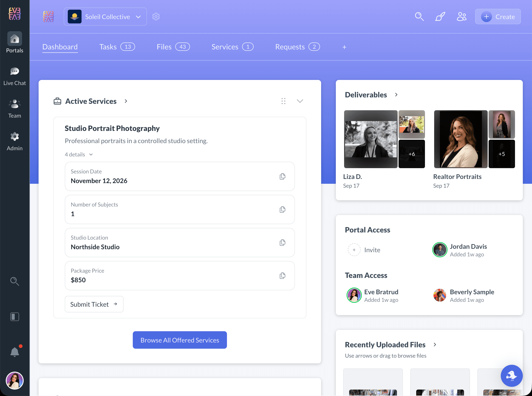Open Live Chat in the sidebar
Screen dimensions: 532x396
pyautogui.click(x=15, y=76)
